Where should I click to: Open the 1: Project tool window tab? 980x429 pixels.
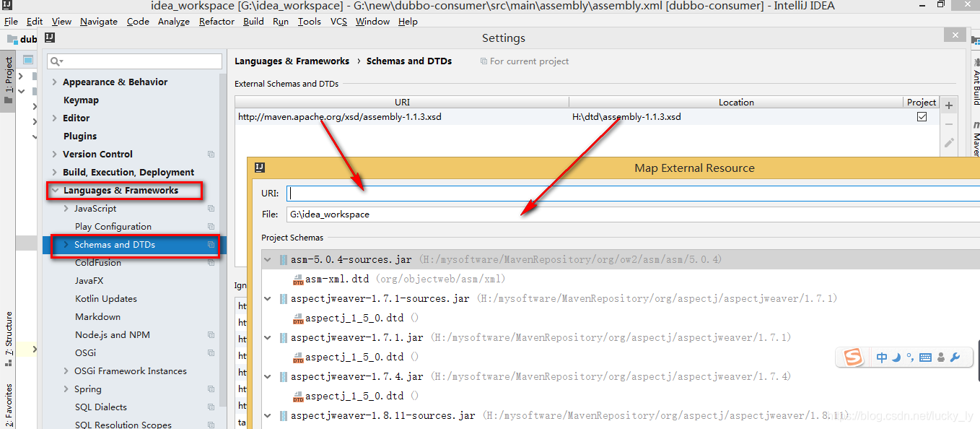(9, 79)
